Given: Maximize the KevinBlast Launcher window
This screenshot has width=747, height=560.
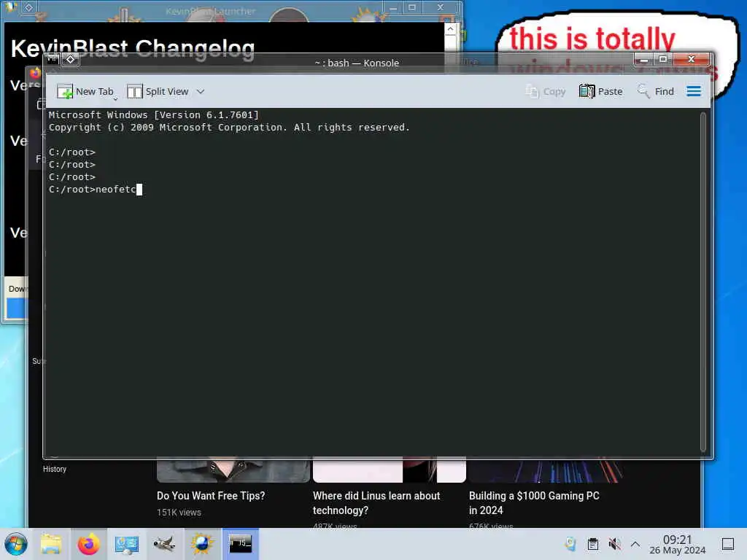Looking at the screenshot, I should coord(412,7).
